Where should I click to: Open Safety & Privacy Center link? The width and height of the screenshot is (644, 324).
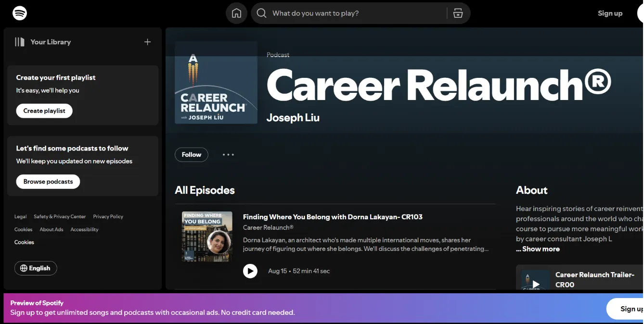pyautogui.click(x=60, y=217)
